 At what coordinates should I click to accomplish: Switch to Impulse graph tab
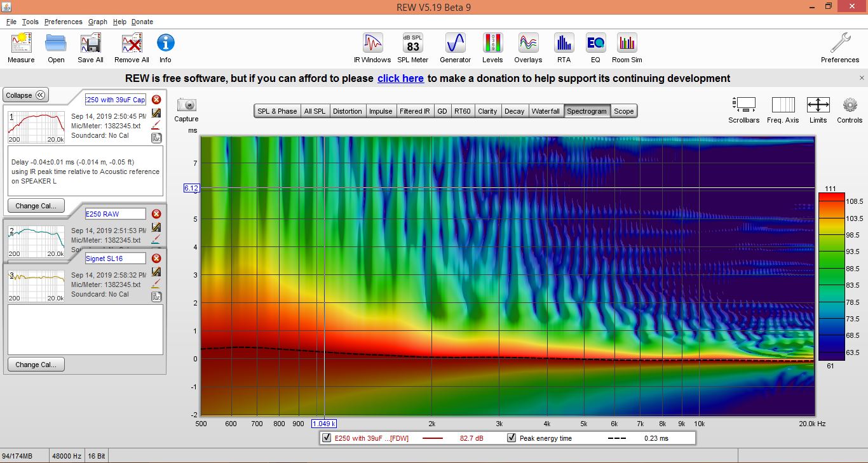pos(381,111)
